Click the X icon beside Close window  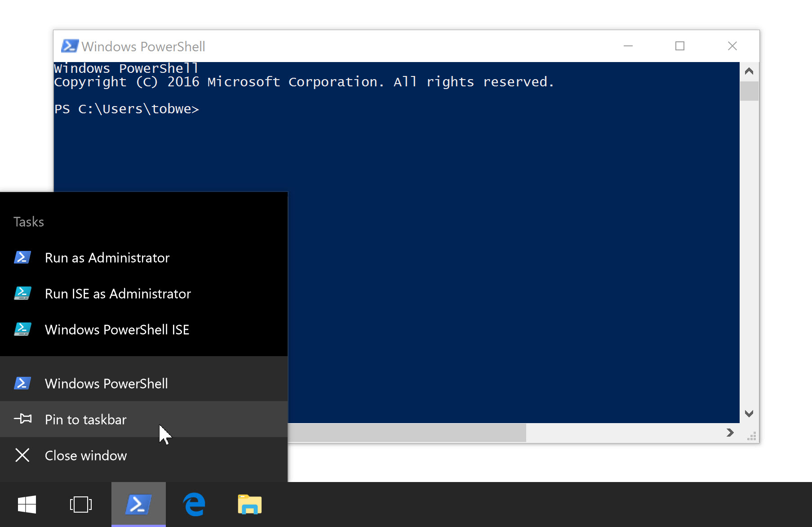click(x=22, y=455)
